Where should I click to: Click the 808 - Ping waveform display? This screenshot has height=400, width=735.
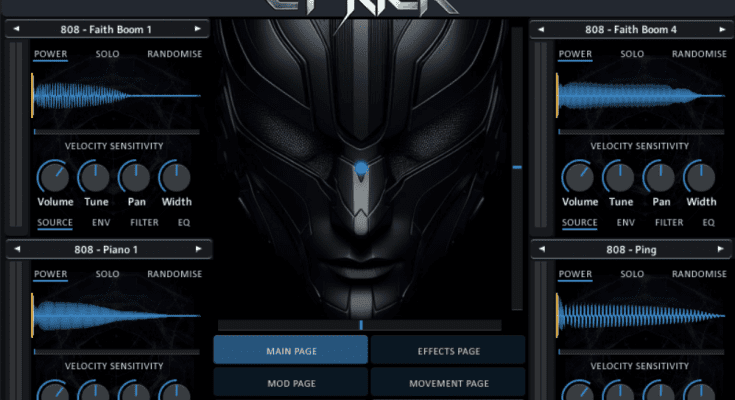[638, 312]
